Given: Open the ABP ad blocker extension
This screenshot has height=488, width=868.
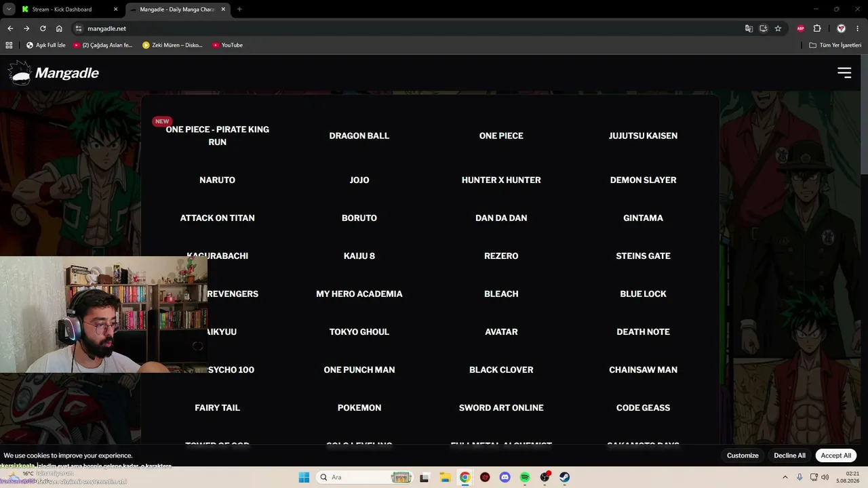Looking at the screenshot, I should [x=801, y=28].
